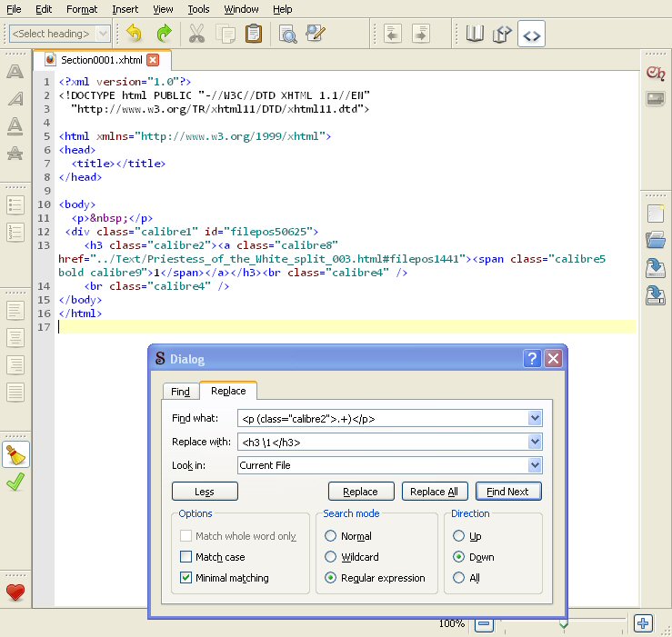Uncheck Minimal matching option

click(186, 578)
